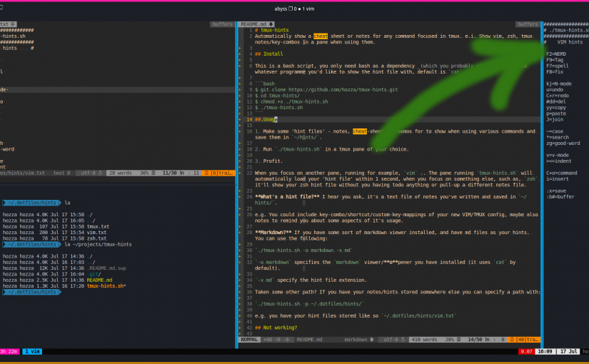Viewport: 589px width, 364px height.
Task: Click the 'abyss 0 • 1 vim' title at top
Action: [x=294, y=9]
